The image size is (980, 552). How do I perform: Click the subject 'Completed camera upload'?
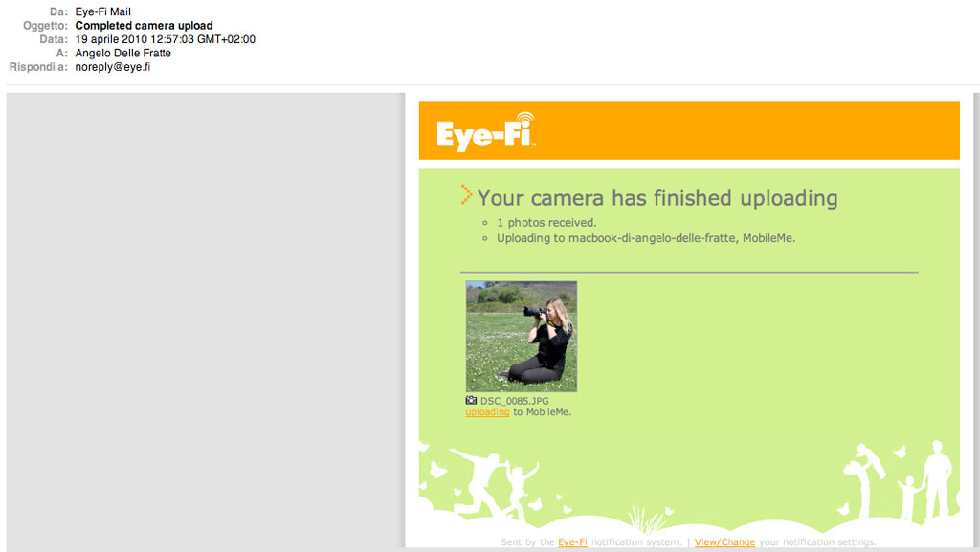click(x=144, y=26)
